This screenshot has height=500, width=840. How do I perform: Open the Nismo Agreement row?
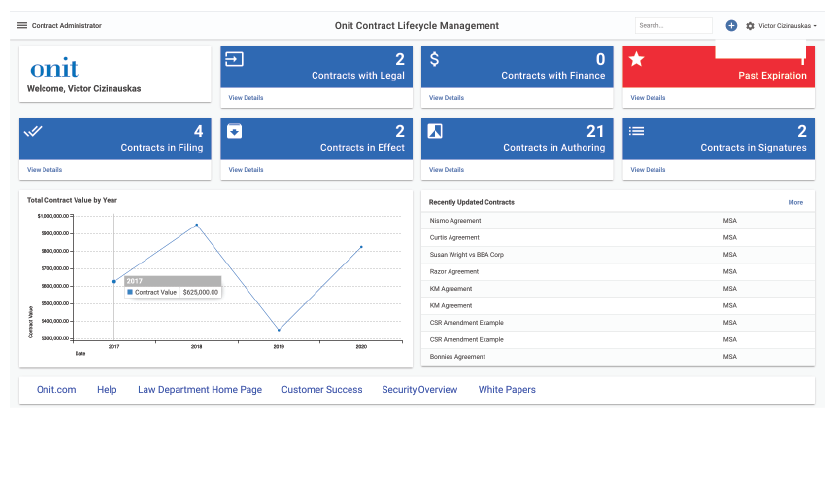click(x=618, y=221)
